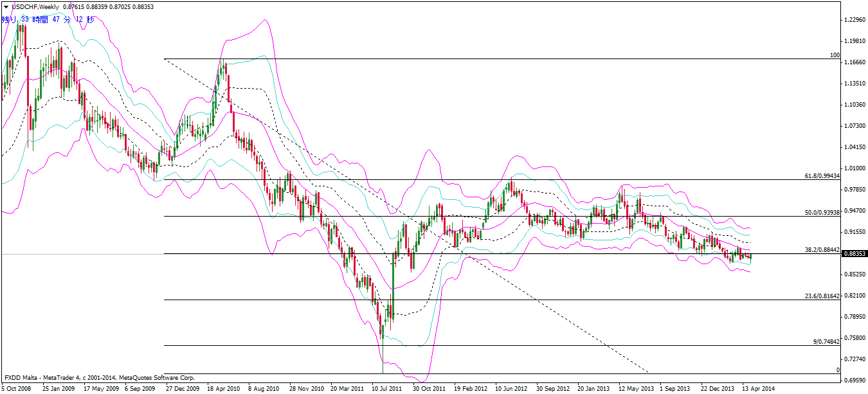Click the 8 Aug 2010 date label
The height and width of the screenshot is (394, 868).
coord(265,389)
